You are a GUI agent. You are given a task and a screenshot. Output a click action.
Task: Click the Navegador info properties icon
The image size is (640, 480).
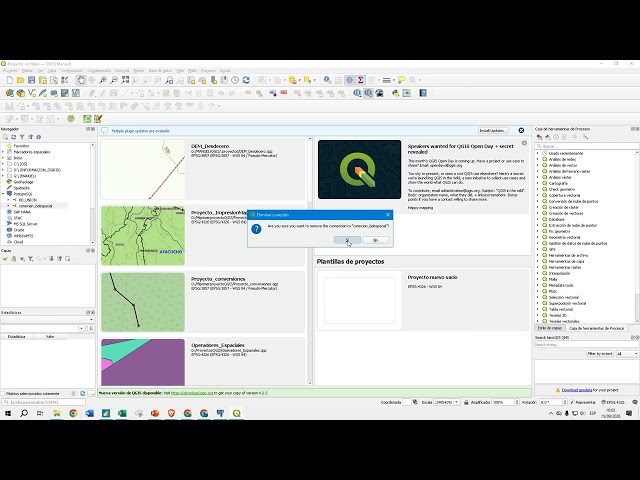[39, 137]
